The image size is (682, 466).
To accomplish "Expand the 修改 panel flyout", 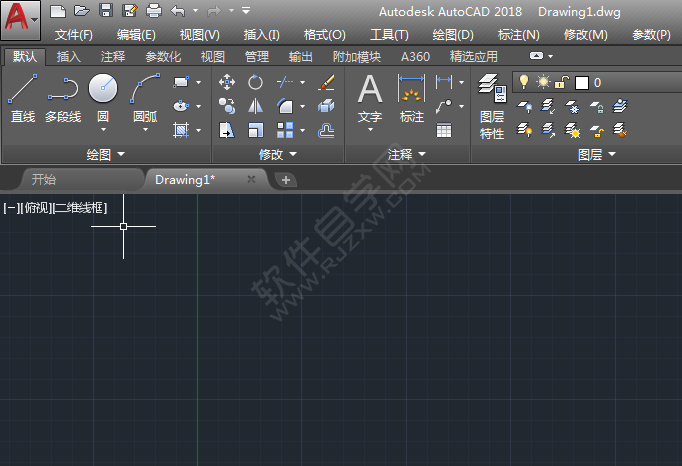I will point(278,154).
